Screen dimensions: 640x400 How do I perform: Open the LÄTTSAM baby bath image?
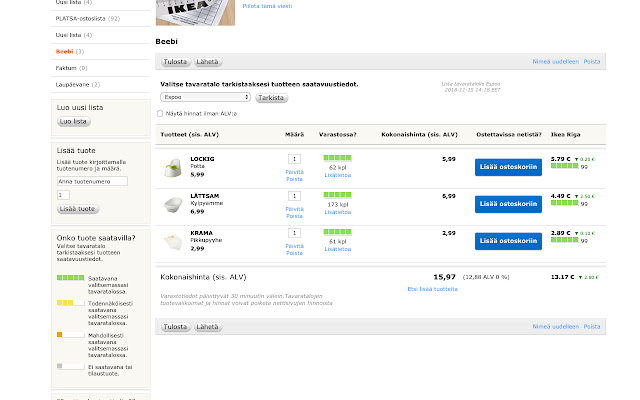(173, 204)
